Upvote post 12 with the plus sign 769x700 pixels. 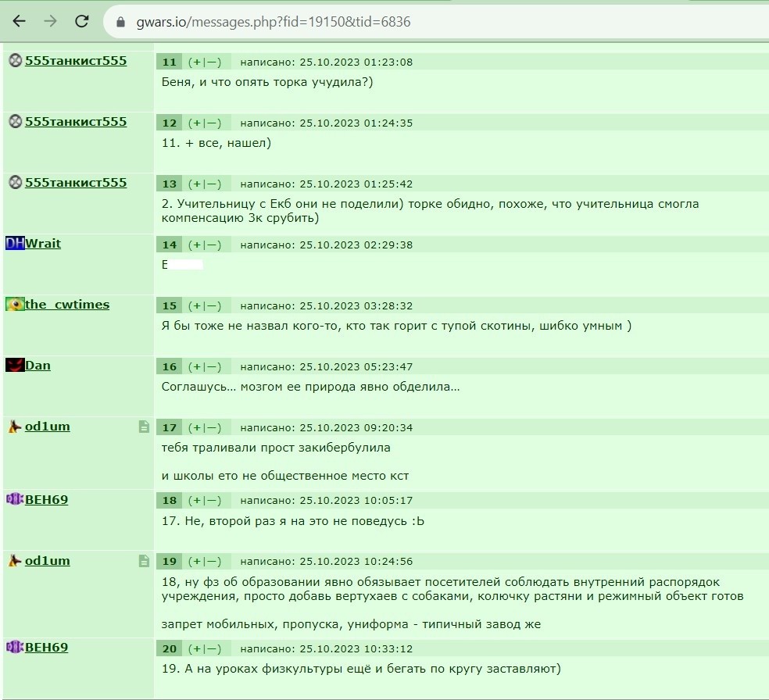[197, 123]
